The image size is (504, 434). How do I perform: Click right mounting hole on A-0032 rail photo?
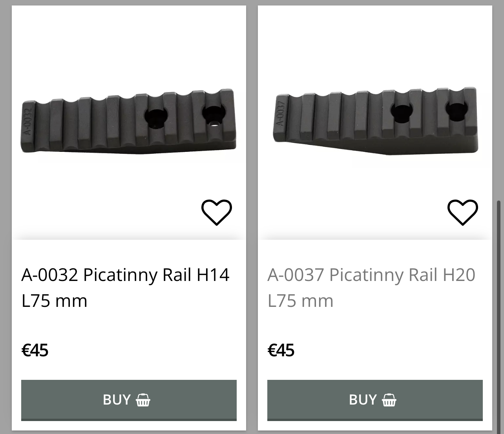(214, 114)
